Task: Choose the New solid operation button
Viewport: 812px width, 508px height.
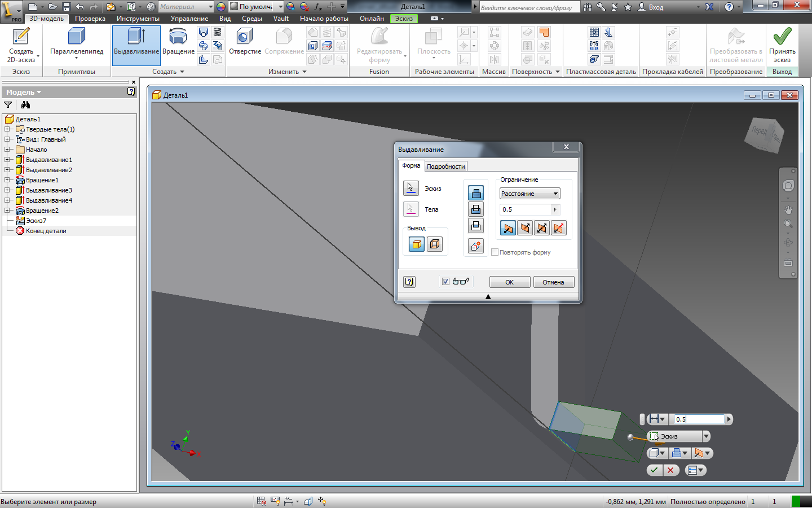Action: [x=476, y=246]
